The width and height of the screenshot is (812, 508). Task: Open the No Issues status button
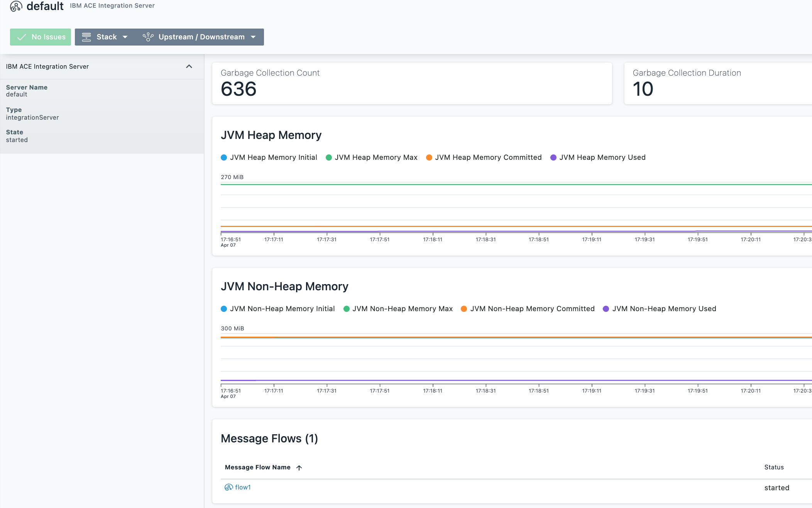click(x=41, y=37)
